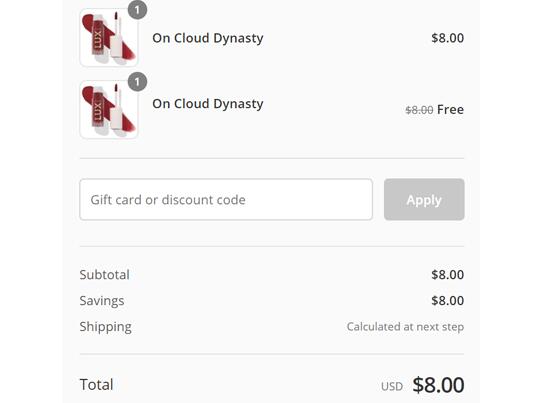Click the first On Cloud Dynasty product thumbnail
This screenshot has height=403, width=539.
click(x=109, y=37)
